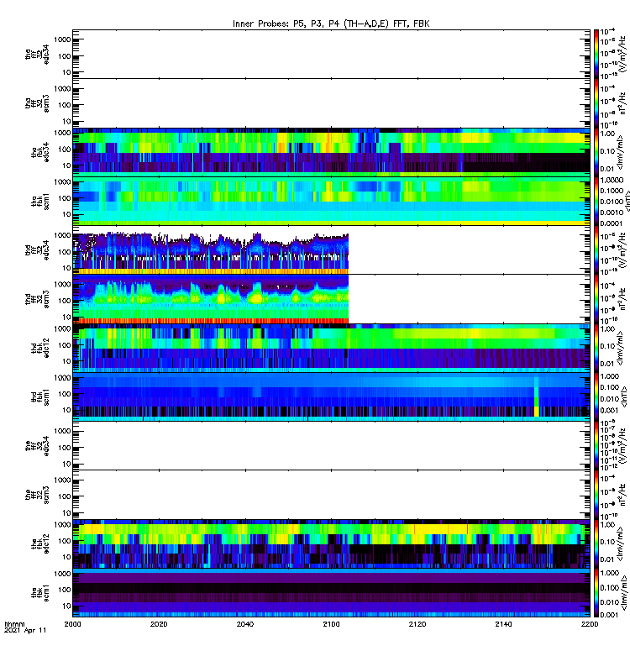The width and height of the screenshot is (630, 672).
Task: Select the thd fbk edc12 panel label
Action: click(x=39, y=349)
